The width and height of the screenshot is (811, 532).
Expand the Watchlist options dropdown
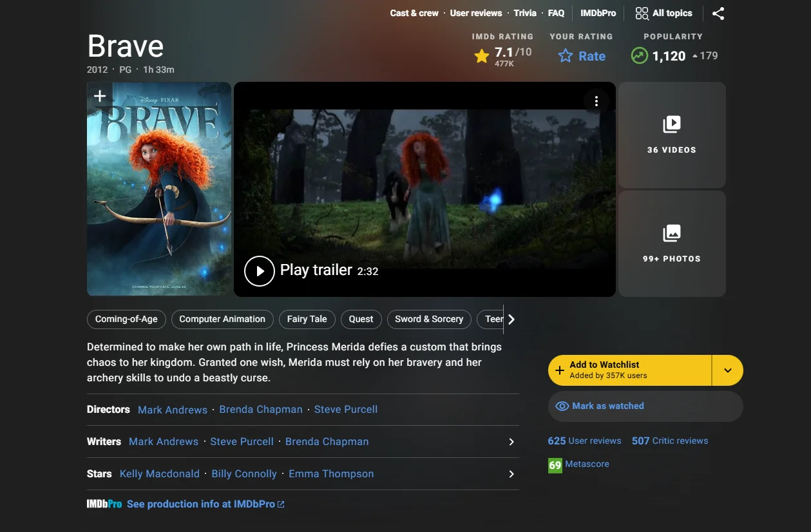point(728,370)
